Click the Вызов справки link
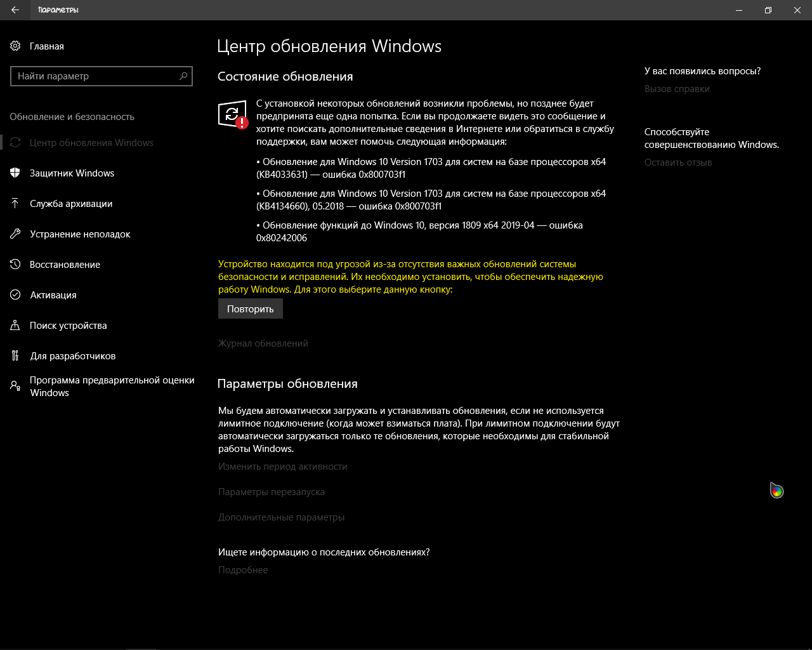812x650 pixels. pos(677,89)
